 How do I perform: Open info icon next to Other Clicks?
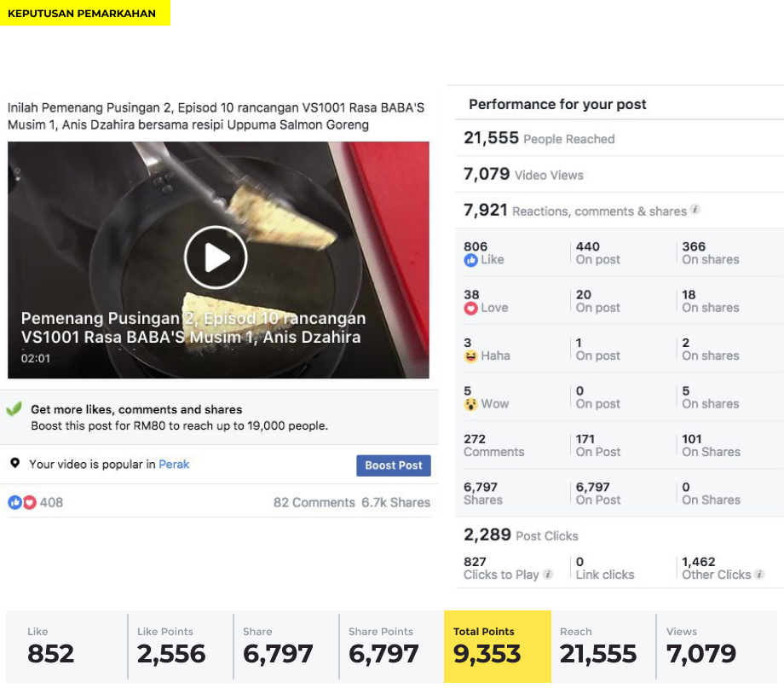click(759, 574)
